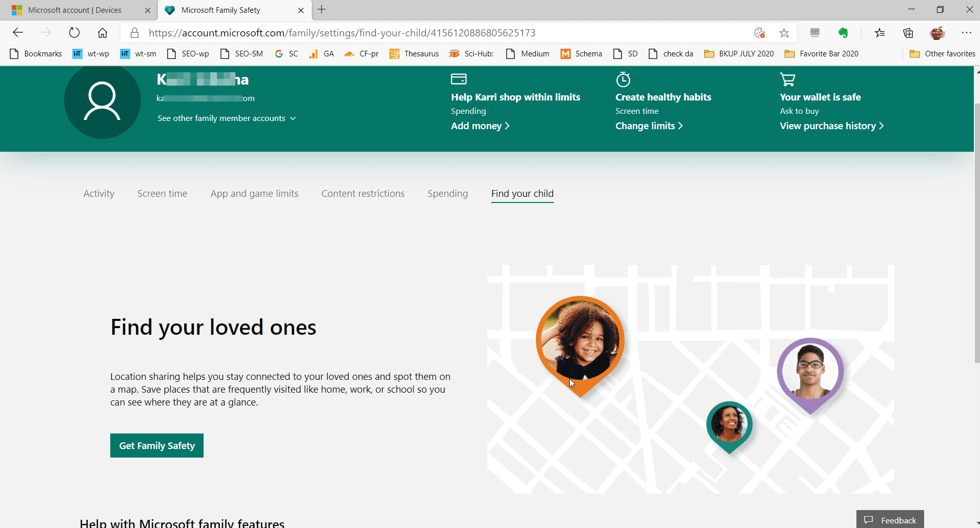Open Content restrictions tab
This screenshot has height=528, width=980.
pyautogui.click(x=363, y=194)
